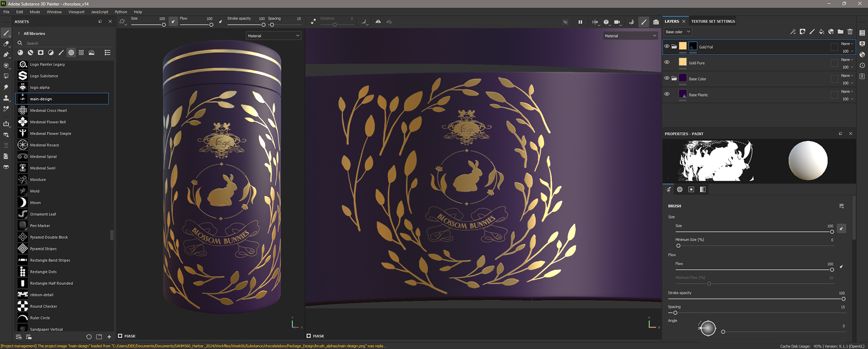Filter assets by Brushes icon
Image resolution: width=868 pixels, height=349 pixels.
pos(61,53)
